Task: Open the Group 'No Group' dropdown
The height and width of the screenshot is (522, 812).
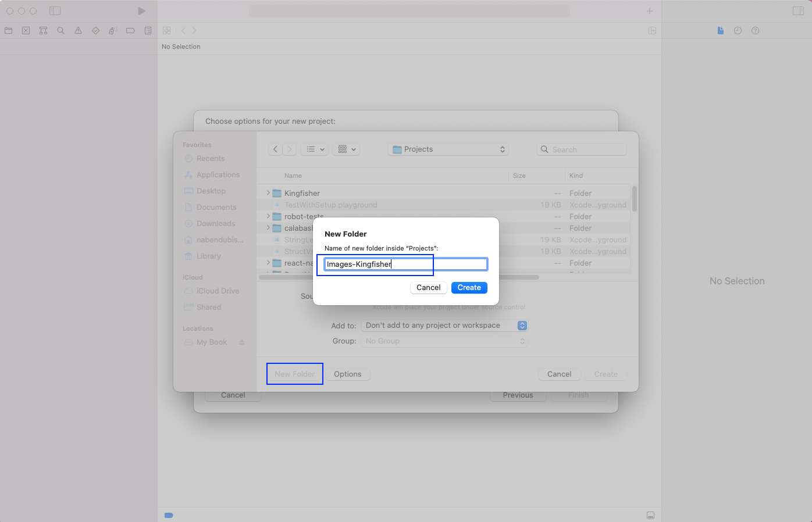Action: click(x=444, y=341)
